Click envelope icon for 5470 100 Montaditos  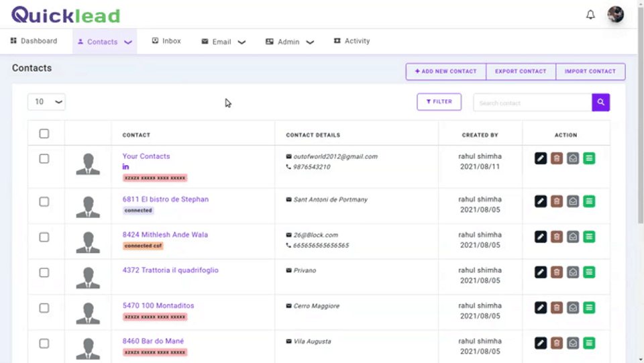tap(573, 307)
